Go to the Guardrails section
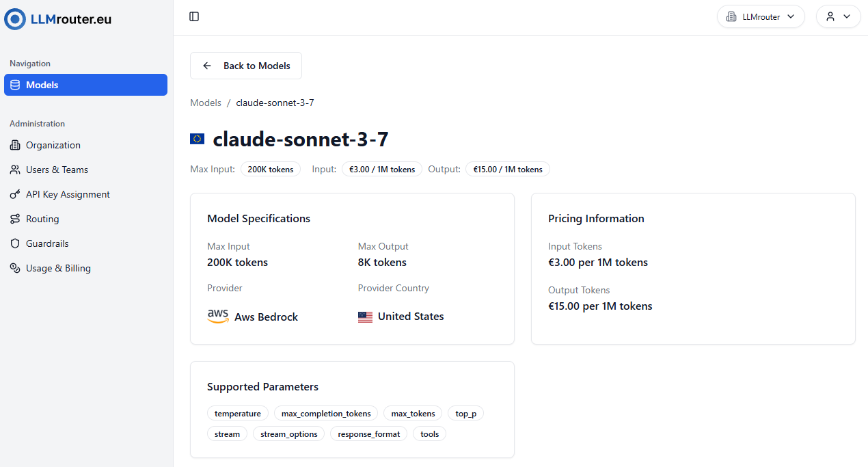 pos(47,243)
